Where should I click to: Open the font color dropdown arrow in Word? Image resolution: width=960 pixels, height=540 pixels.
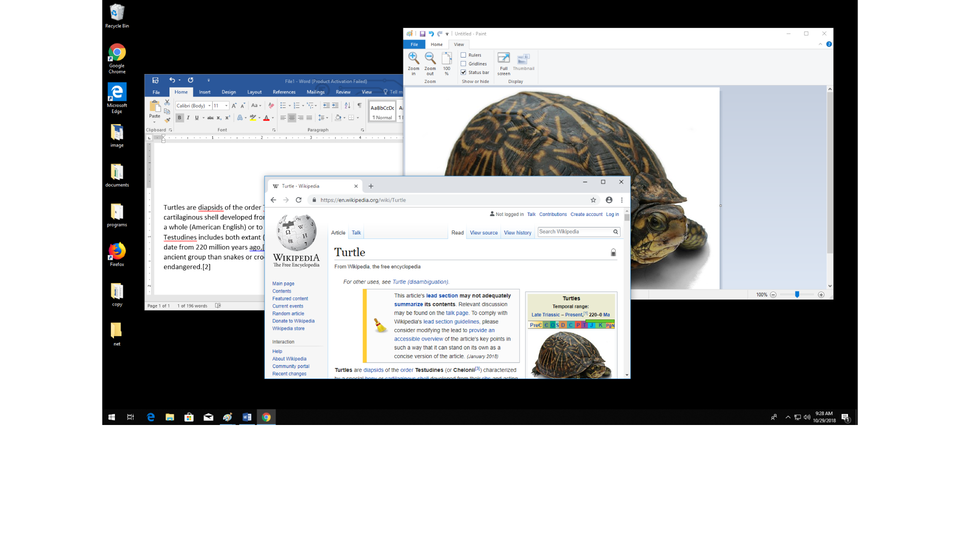coord(273,118)
